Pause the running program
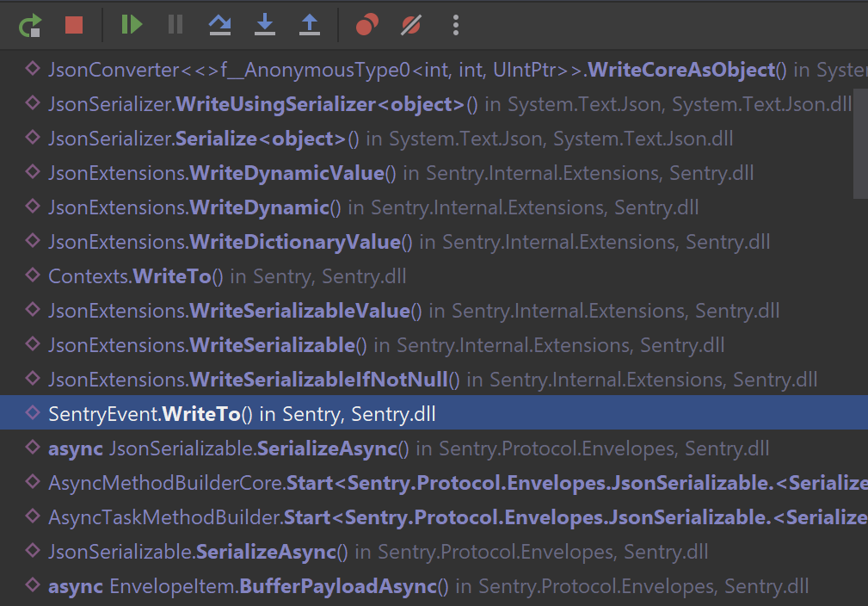This screenshot has height=606, width=868. point(175,24)
